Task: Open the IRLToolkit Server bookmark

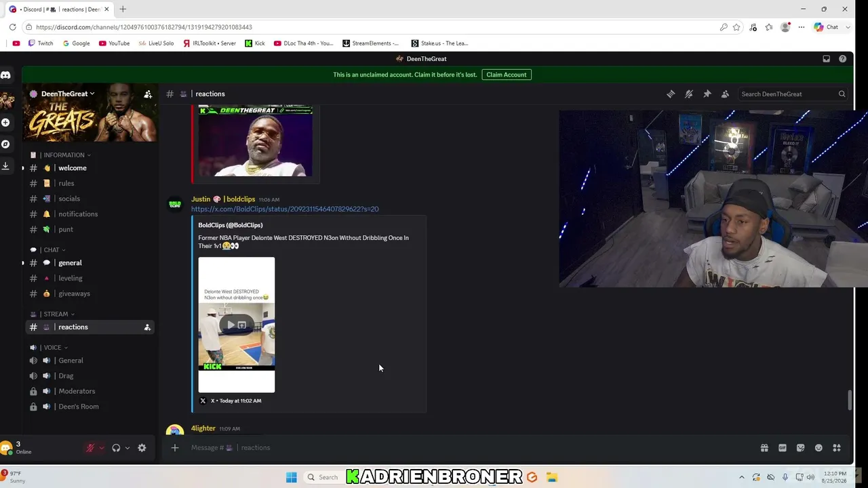Action: pos(210,43)
